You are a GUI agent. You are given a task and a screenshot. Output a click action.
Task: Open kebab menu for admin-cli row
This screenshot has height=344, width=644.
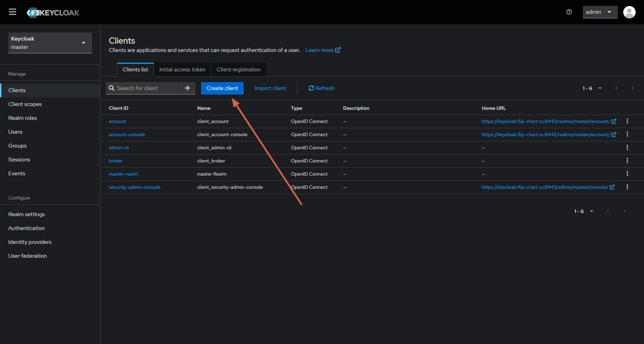coord(627,148)
